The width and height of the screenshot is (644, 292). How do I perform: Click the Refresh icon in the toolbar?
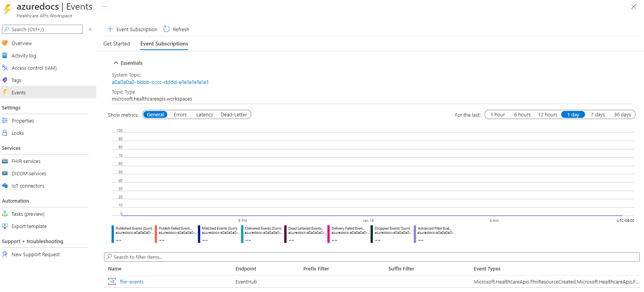pos(166,29)
